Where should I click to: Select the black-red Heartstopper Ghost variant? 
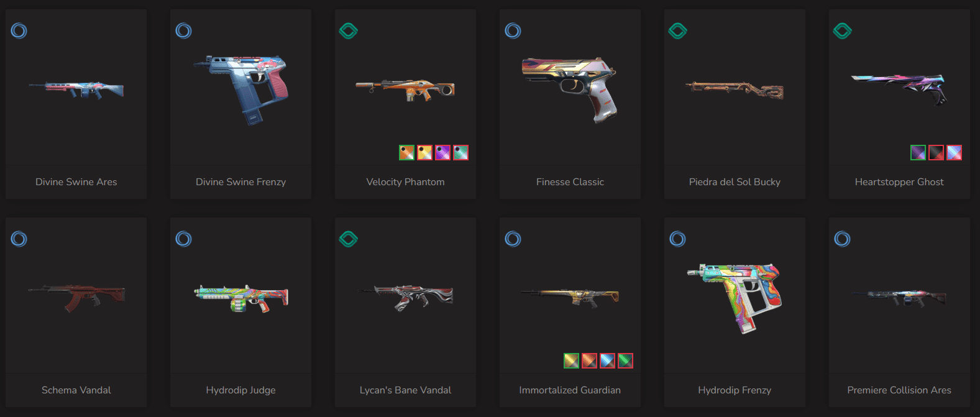pyautogui.click(x=936, y=152)
